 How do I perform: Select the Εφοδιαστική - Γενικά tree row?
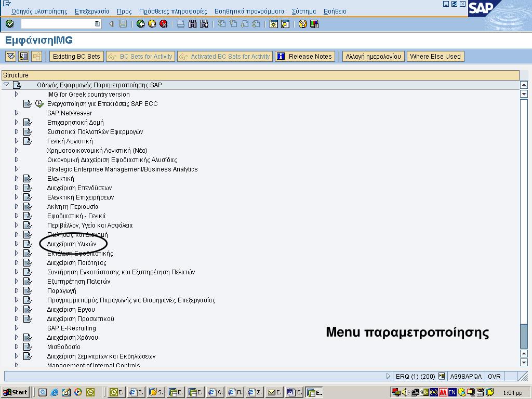pos(76,216)
